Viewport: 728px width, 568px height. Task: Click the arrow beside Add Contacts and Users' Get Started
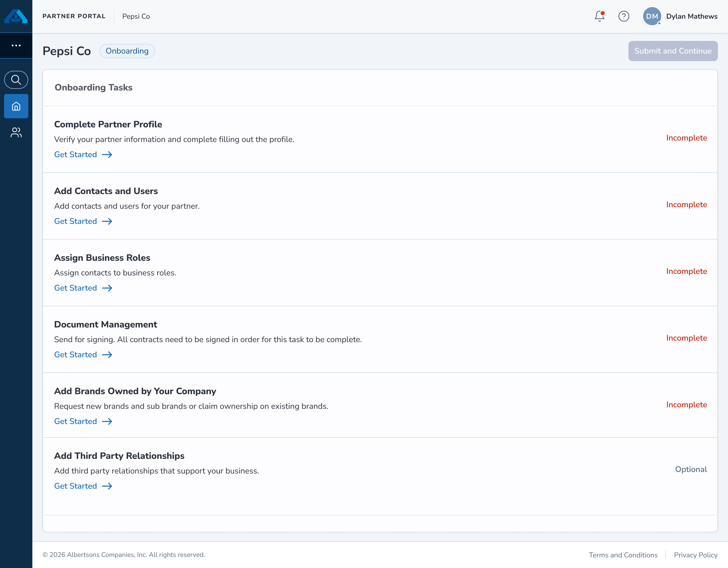tap(107, 221)
